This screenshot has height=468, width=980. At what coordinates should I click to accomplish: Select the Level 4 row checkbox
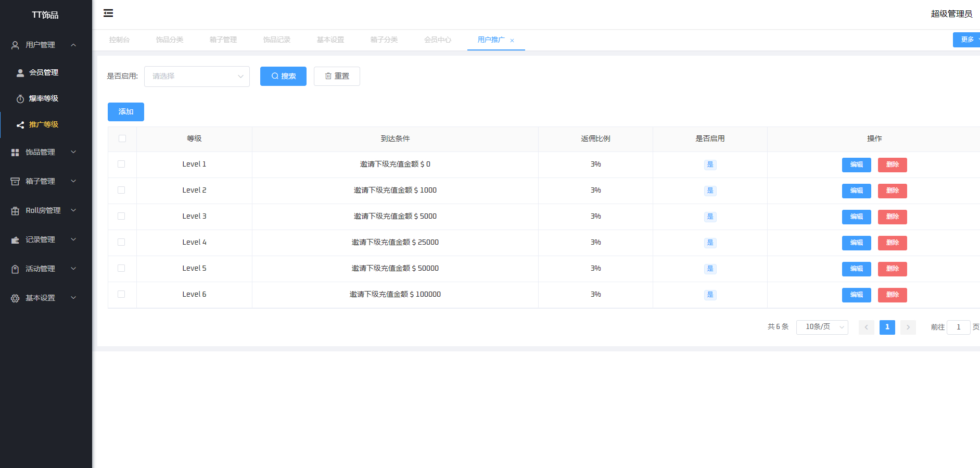[121, 242]
